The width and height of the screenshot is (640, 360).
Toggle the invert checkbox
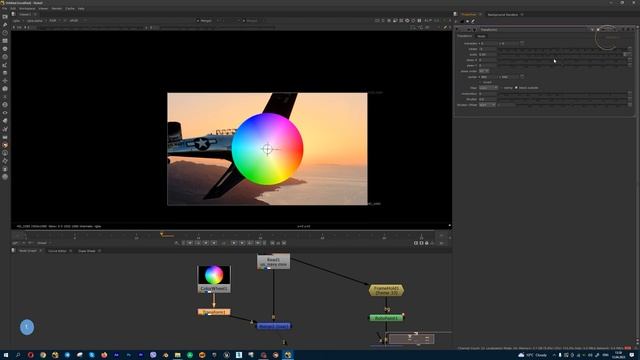(481, 82)
